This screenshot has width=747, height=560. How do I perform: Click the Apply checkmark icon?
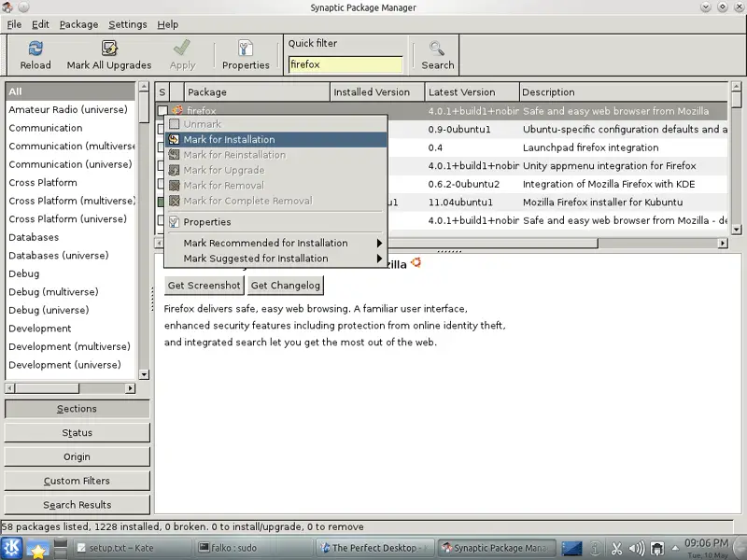point(182,49)
